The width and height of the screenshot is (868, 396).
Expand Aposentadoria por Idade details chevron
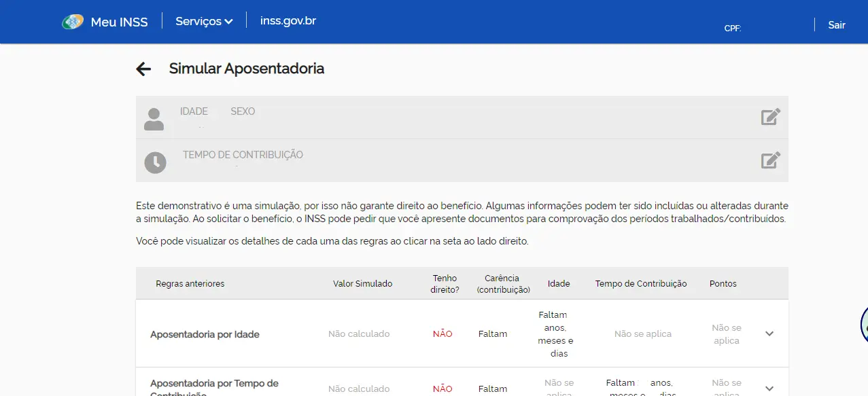pos(769,334)
